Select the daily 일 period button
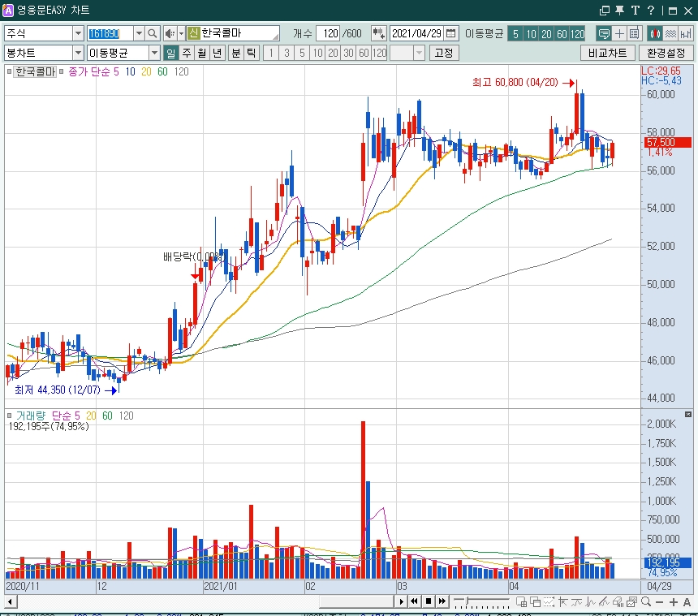This screenshot has height=616, width=698. pos(170,53)
